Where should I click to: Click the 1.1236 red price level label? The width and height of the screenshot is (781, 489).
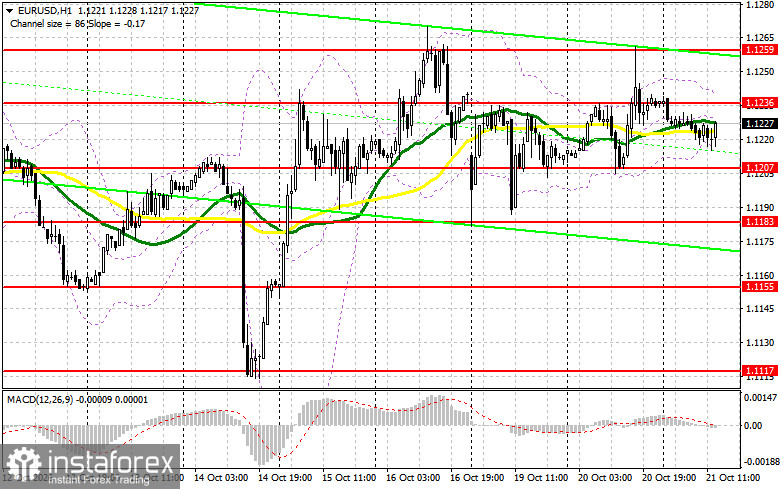point(760,103)
